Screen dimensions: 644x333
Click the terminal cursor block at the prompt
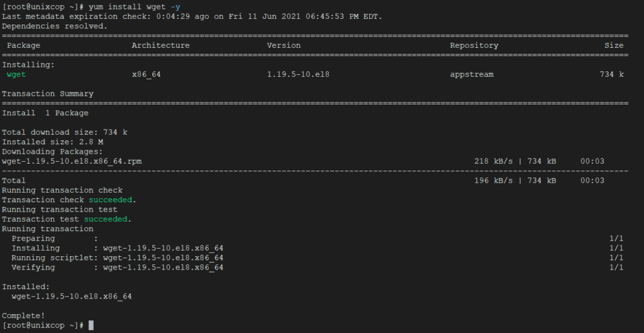(91, 325)
